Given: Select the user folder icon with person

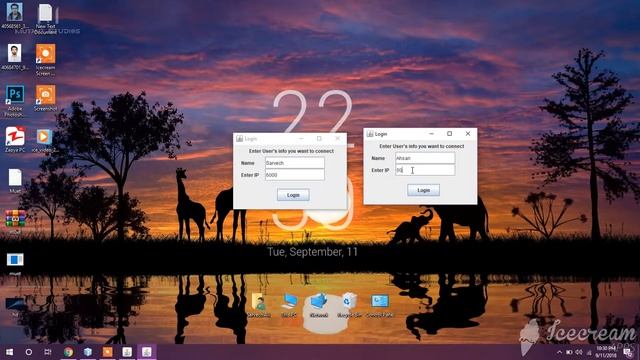Looking at the screenshot, I should [259, 304].
